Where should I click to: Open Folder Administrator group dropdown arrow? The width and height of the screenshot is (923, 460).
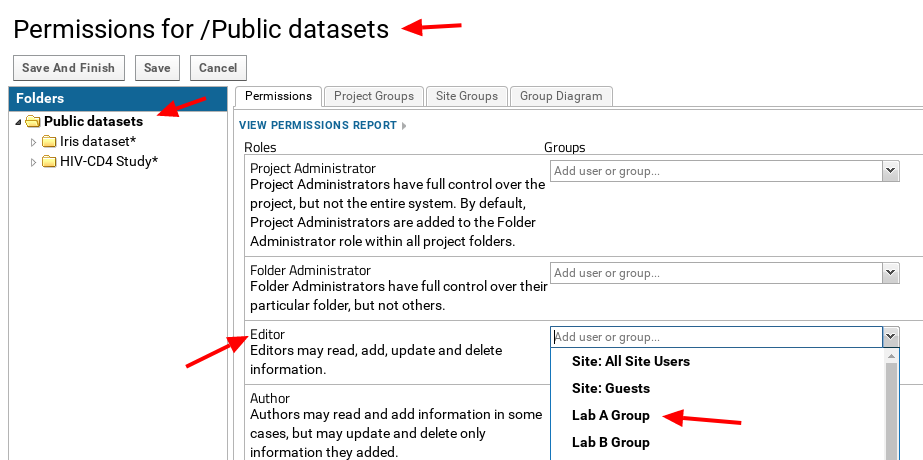[x=891, y=273]
